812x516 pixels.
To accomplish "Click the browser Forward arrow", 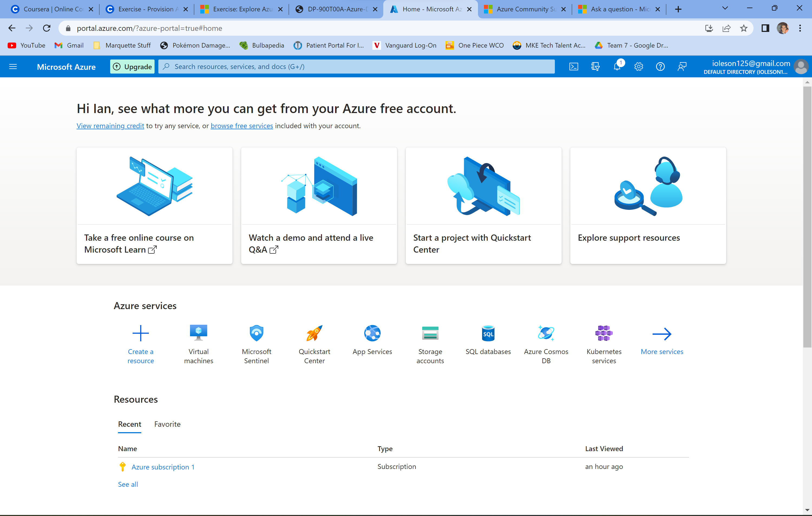I will click(29, 28).
